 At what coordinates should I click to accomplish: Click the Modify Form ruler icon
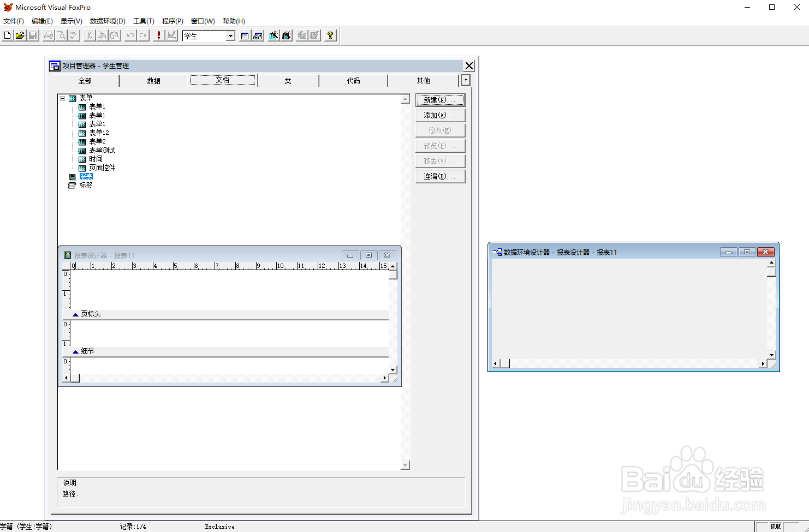click(x=172, y=35)
